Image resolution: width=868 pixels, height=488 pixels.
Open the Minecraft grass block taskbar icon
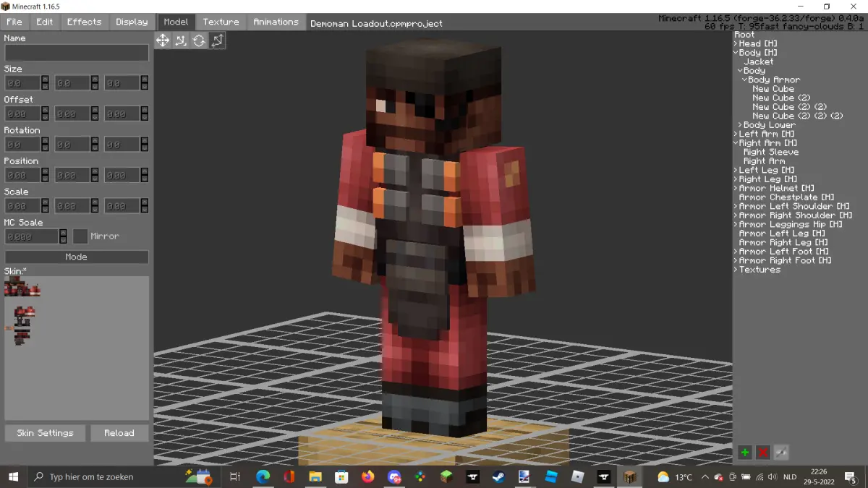coord(446,476)
